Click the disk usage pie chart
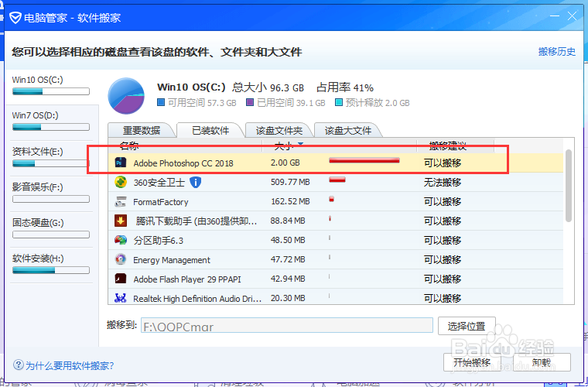 point(126,96)
